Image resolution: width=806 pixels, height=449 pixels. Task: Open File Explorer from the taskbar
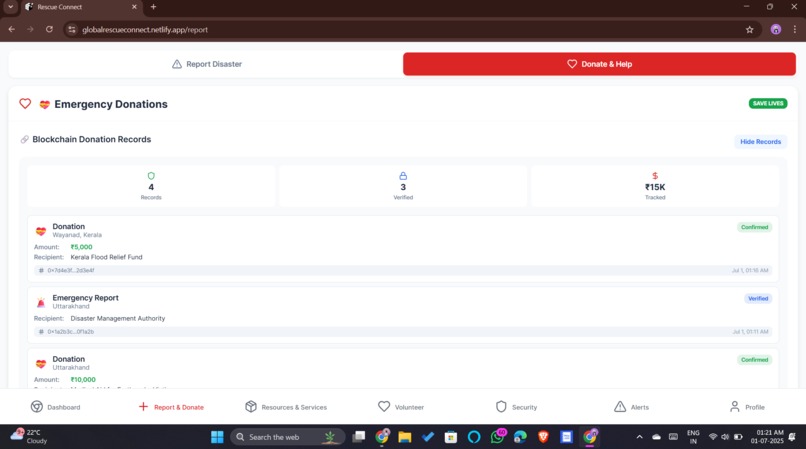(x=405, y=437)
